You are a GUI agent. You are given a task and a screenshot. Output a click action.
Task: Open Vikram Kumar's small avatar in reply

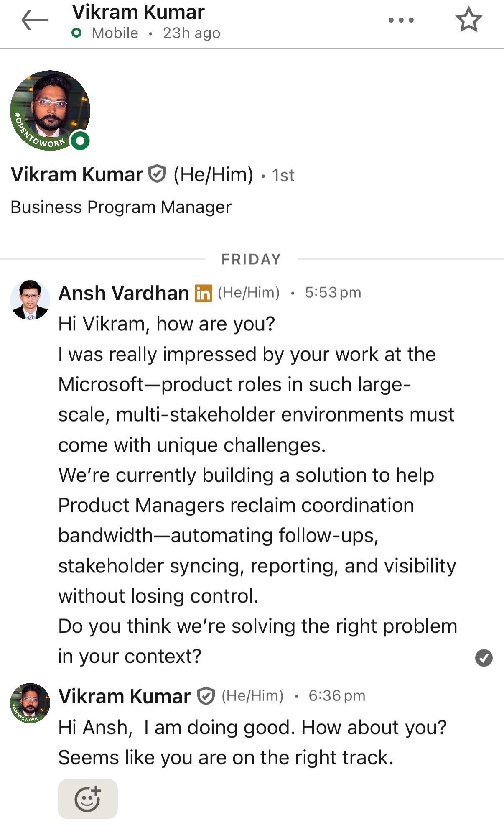pyautogui.click(x=30, y=703)
